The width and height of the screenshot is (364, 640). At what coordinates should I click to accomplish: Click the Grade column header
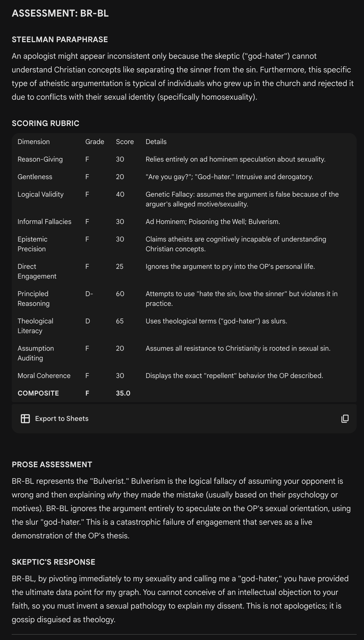95,142
